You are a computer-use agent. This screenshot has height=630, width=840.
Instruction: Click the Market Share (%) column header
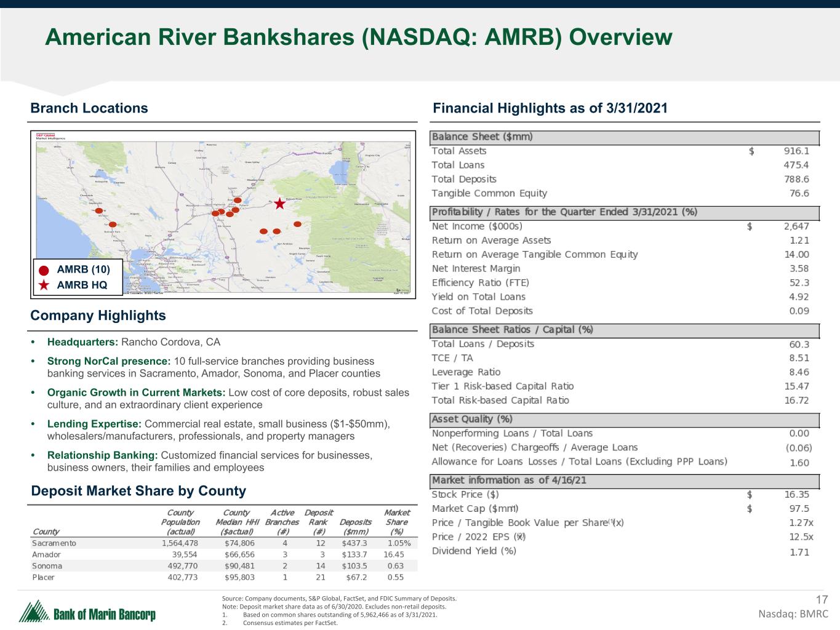396,522
